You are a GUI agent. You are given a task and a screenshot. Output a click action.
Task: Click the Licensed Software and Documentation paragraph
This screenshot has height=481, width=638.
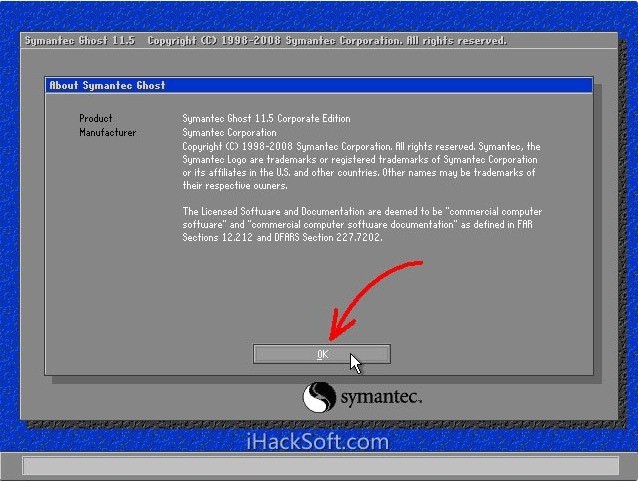pos(362,211)
